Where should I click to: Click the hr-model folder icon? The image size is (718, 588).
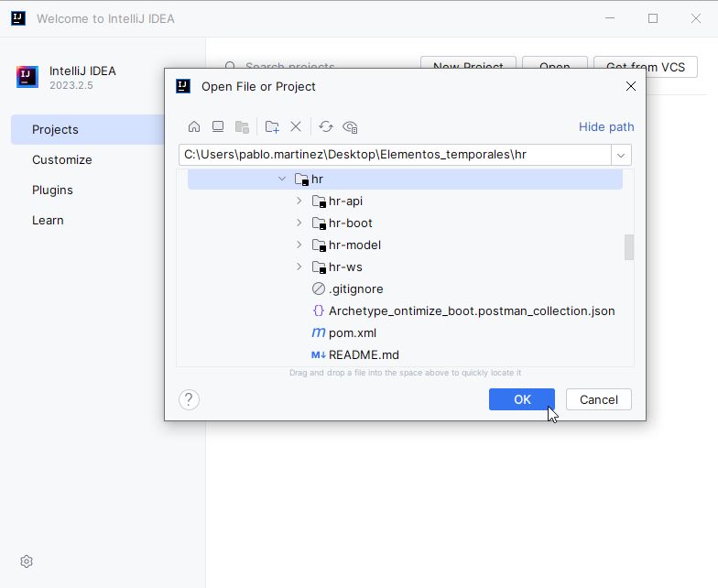point(319,245)
